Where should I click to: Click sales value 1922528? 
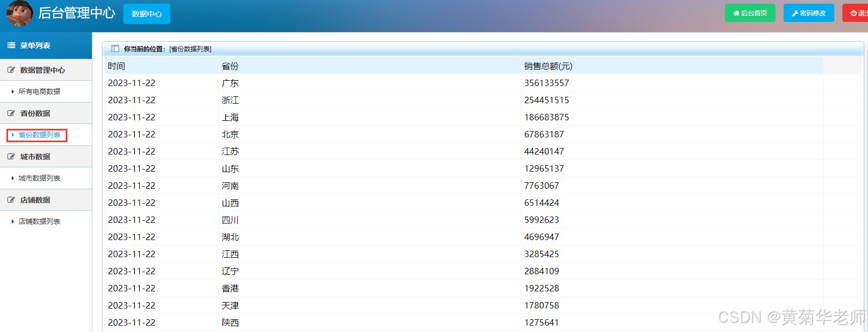[x=542, y=289]
